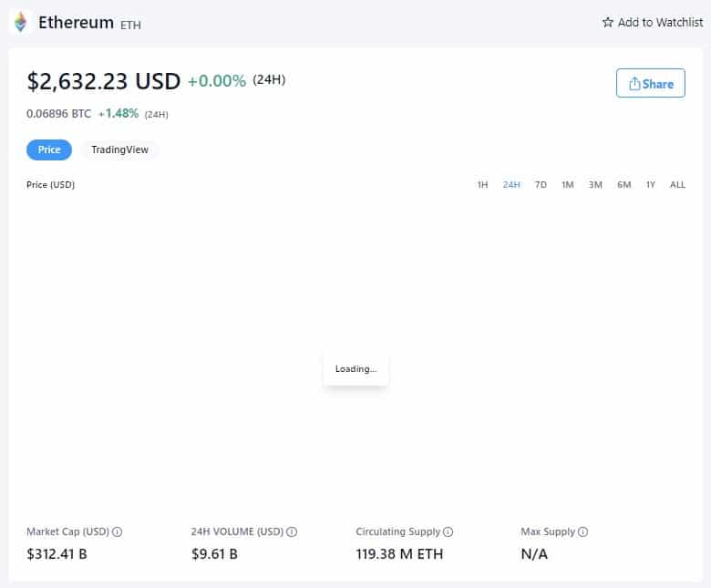The image size is (711, 588).
Task: Select the 1M time range
Action: pos(568,184)
